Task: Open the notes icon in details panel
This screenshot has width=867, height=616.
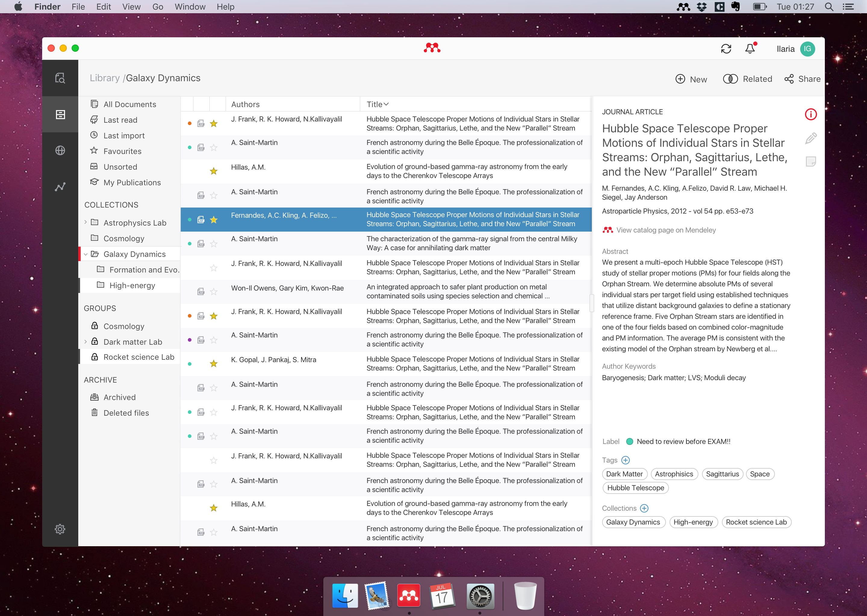Action: (810, 162)
